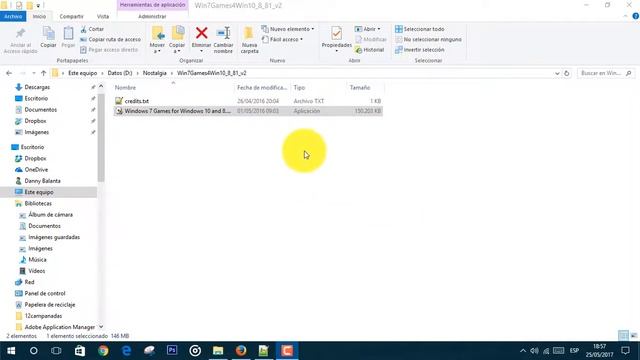Click No seleccionar ninguno
This screenshot has height=360, width=640.
[428, 39]
